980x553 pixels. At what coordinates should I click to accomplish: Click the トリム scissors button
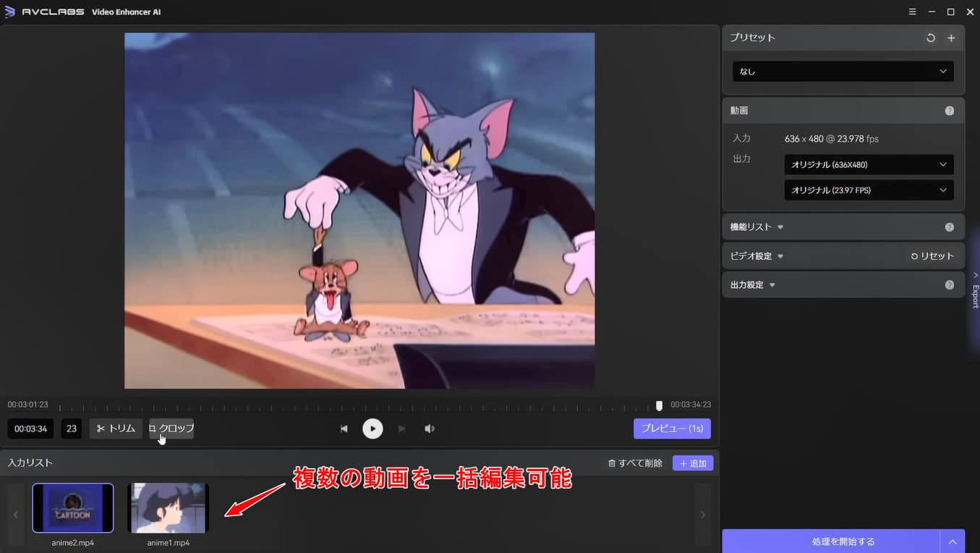[116, 429]
